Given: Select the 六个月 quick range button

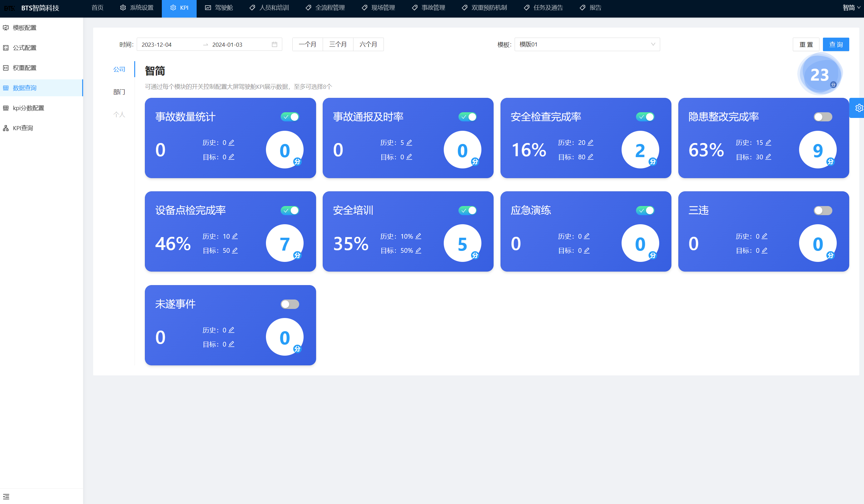Looking at the screenshot, I should point(368,45).
